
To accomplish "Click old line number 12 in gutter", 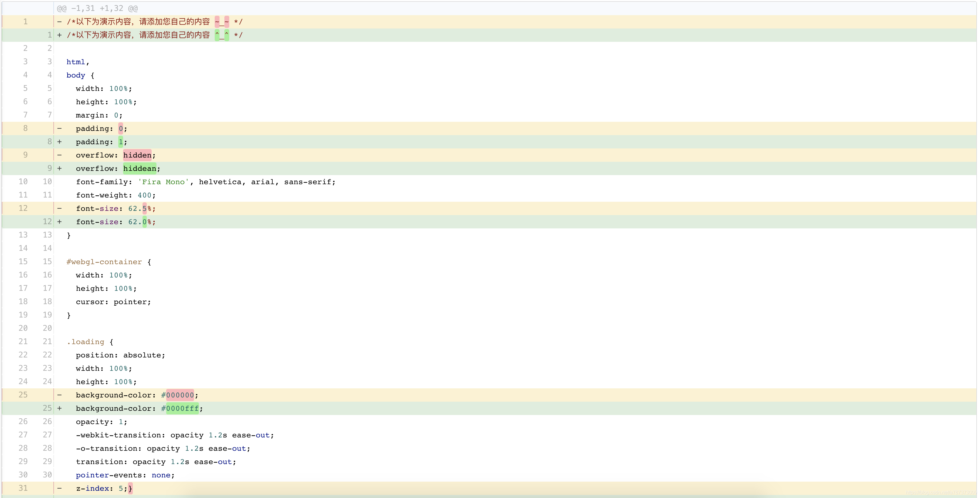I will pyautogui.click(x=23, y=208).
